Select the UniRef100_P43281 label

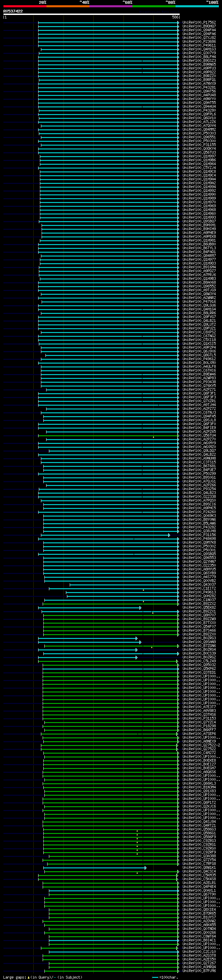199,87
